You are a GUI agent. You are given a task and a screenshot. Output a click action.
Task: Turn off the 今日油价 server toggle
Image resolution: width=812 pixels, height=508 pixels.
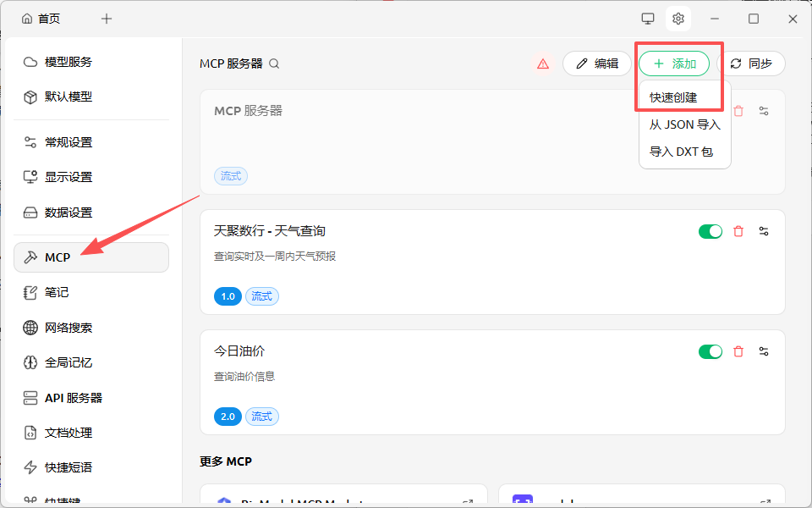[710, 351]
